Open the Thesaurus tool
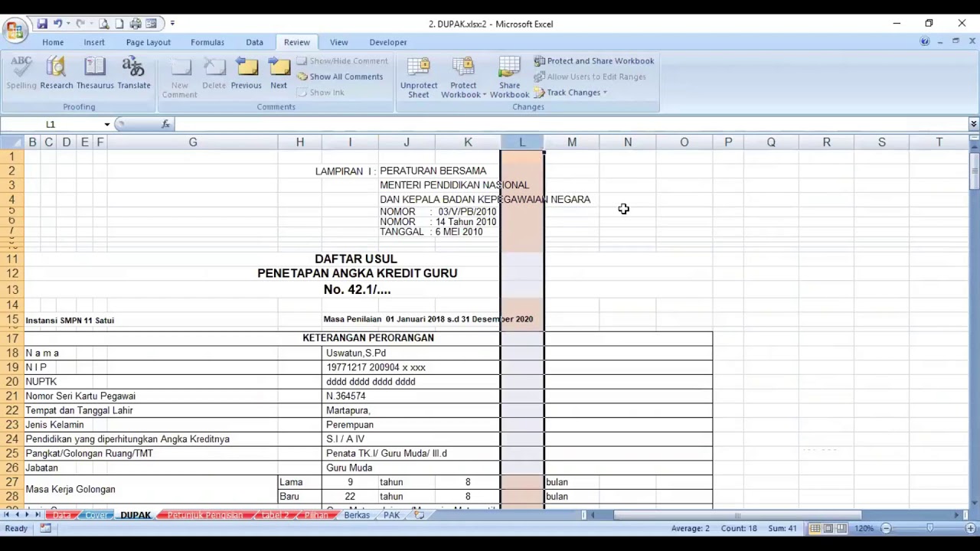The height and width of the screenshot is (551, 980). pos(95,73)
